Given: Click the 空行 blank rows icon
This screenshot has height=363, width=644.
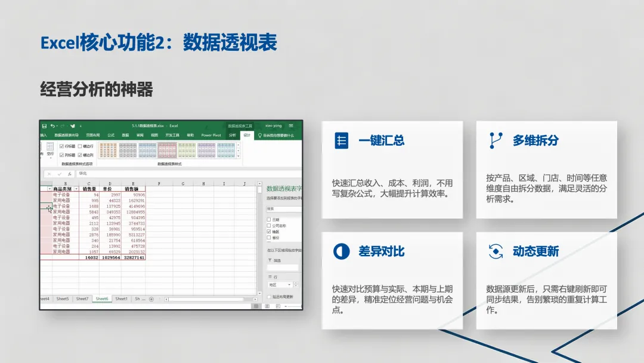Looking at the screenshot, I should click(50, 147).
